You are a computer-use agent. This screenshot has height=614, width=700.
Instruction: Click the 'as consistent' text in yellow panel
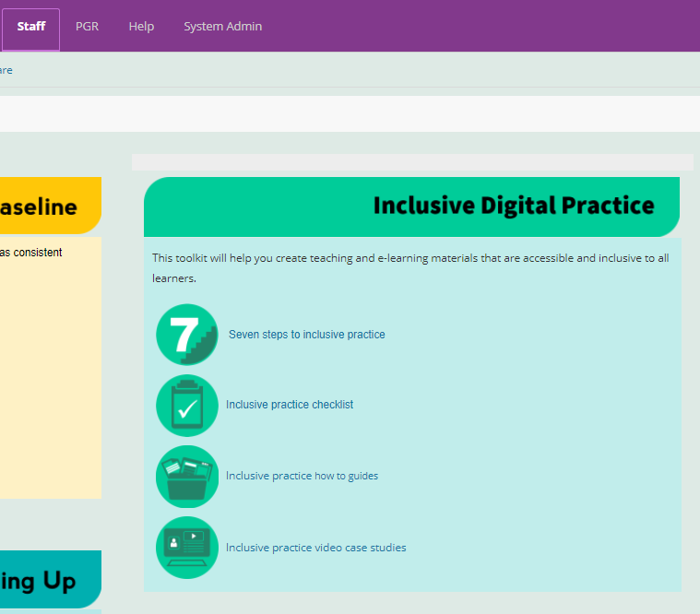pos(31,253)
